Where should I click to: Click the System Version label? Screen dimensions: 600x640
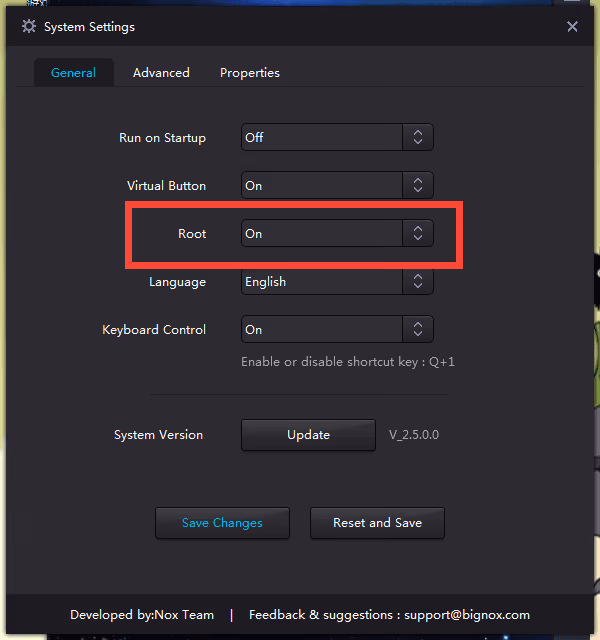(x=158, y=435)
